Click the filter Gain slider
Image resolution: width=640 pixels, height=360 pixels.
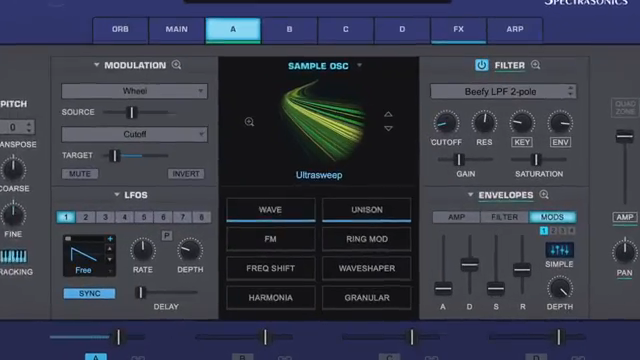465,160
